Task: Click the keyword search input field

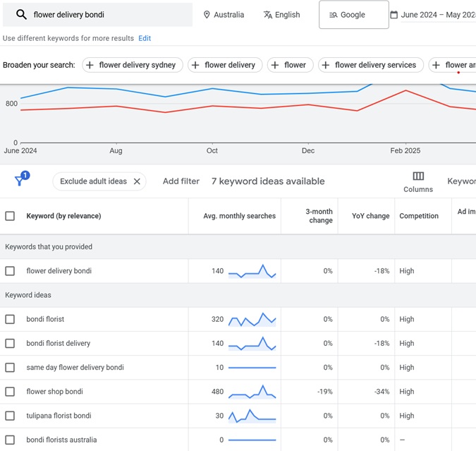Action: (97, 15)
